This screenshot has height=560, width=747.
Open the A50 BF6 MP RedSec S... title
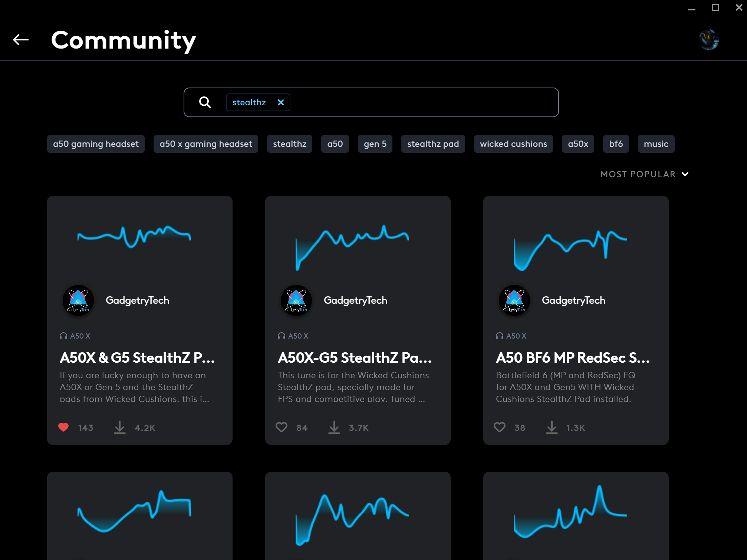click(x=573, y=358)
